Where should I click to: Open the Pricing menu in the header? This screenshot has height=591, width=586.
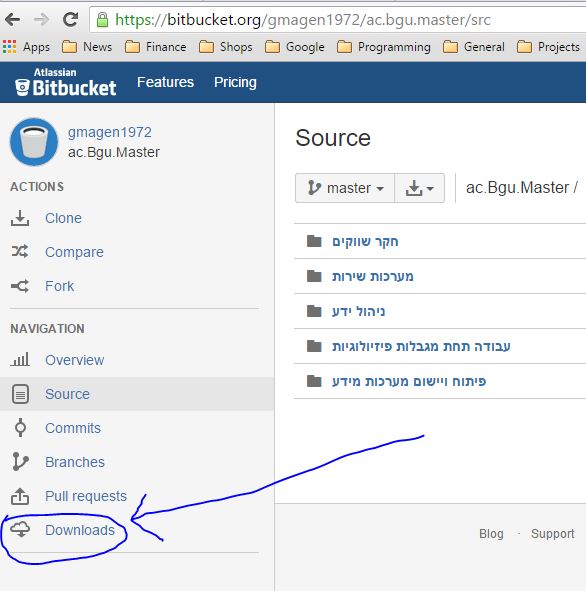tap(235, 82)
